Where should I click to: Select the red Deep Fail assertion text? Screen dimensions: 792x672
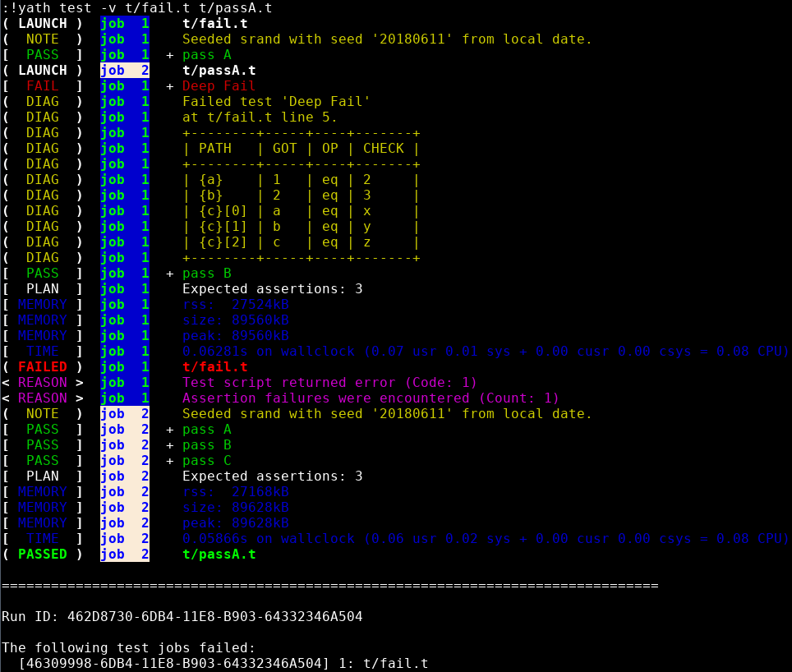pos(219,86)
